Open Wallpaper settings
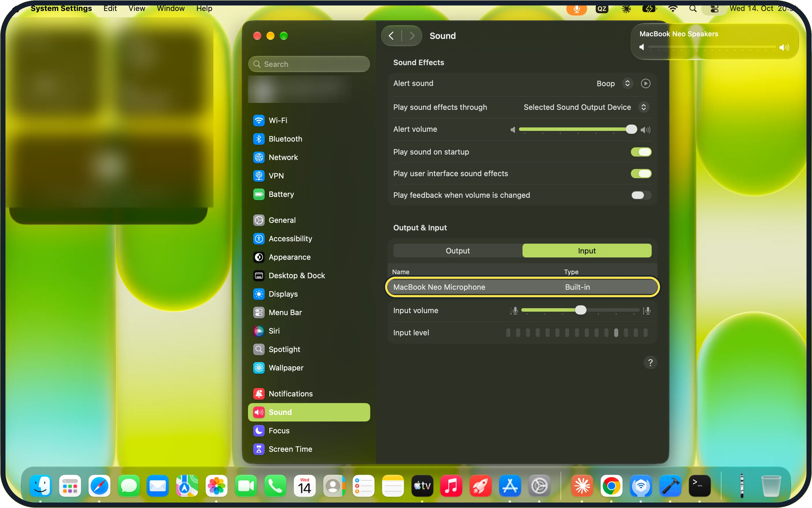This screenshot has height=508, width=812. click(309, 368)
